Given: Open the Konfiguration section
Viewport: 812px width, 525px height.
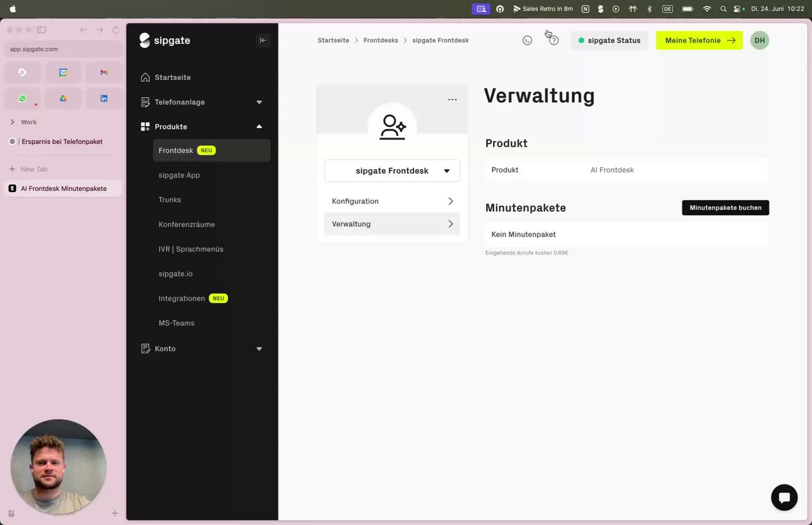Looking at the screenshot, I should tap(392, 201).
